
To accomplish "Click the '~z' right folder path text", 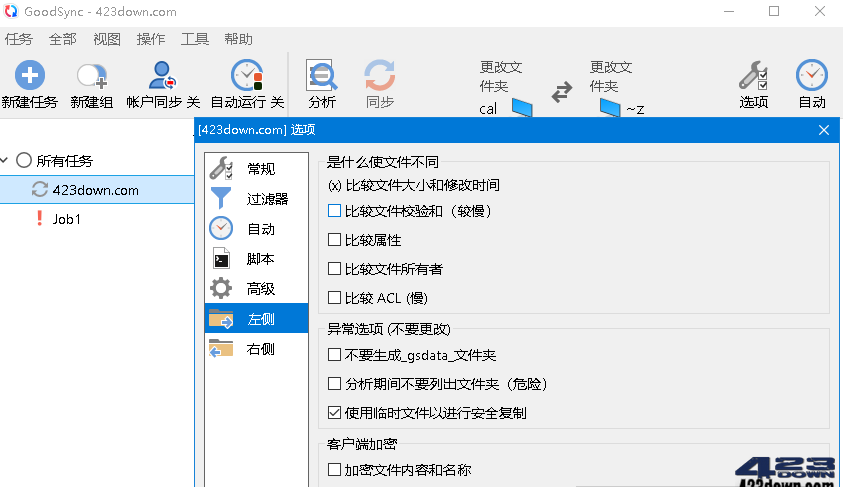I will (x=635, y=110).
